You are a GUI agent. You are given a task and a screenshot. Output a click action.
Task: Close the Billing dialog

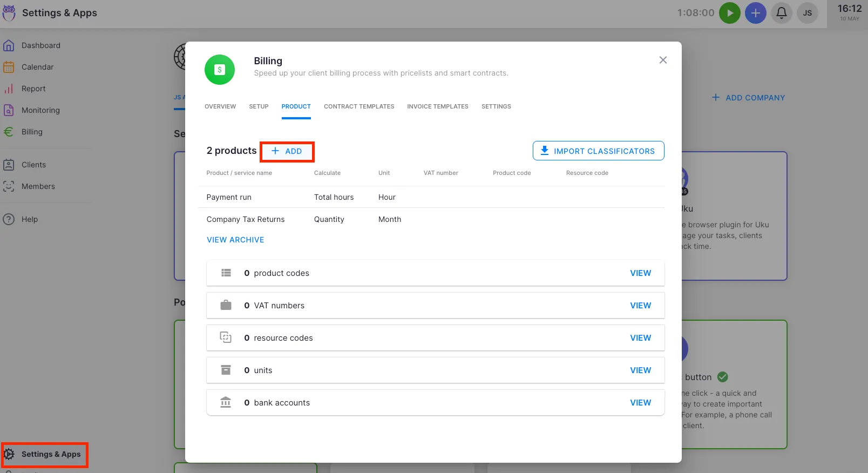coord(663,60)
